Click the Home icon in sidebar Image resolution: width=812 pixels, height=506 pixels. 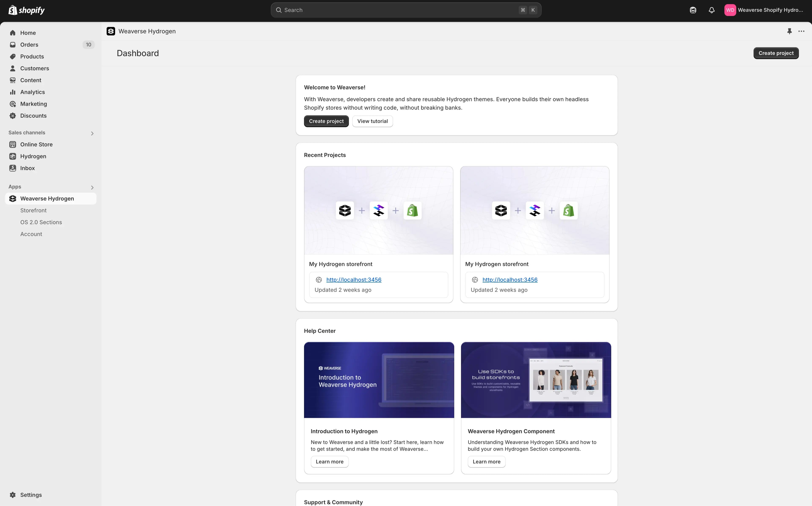(13, 33)
